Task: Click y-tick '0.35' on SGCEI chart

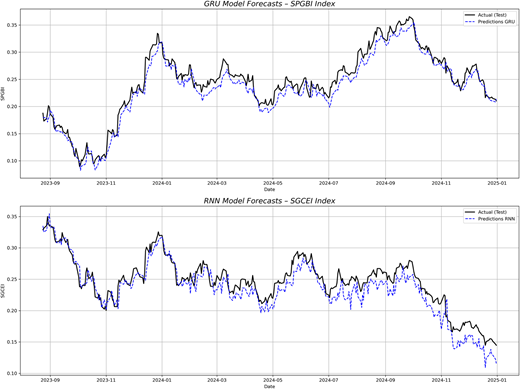Action: (12, 217)
